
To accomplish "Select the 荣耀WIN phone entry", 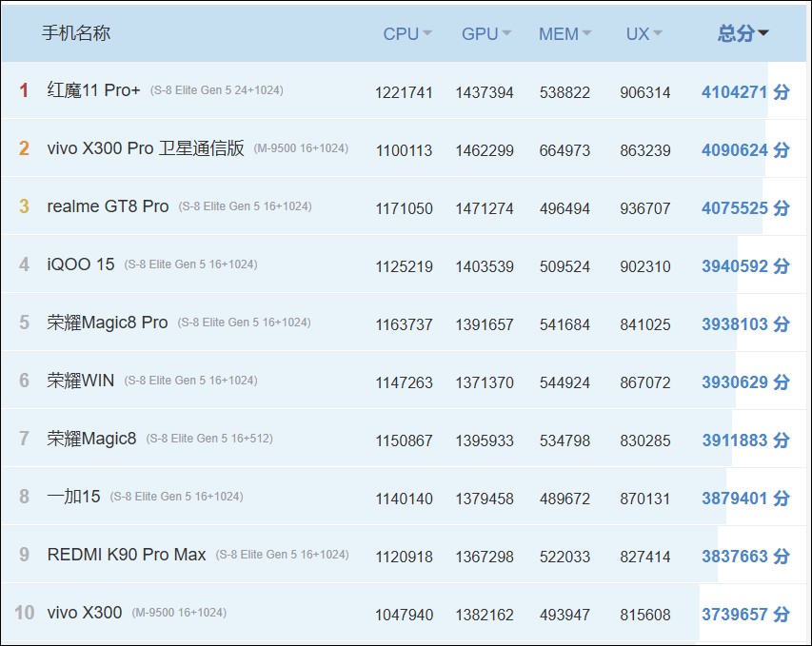I will click(81, 381).
